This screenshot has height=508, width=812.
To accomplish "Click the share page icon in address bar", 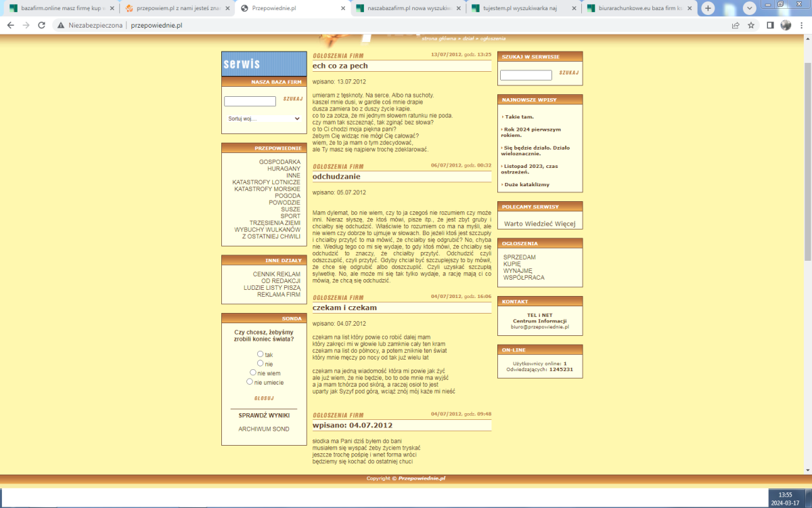I will pyautogui.click(x=736, y=25).
